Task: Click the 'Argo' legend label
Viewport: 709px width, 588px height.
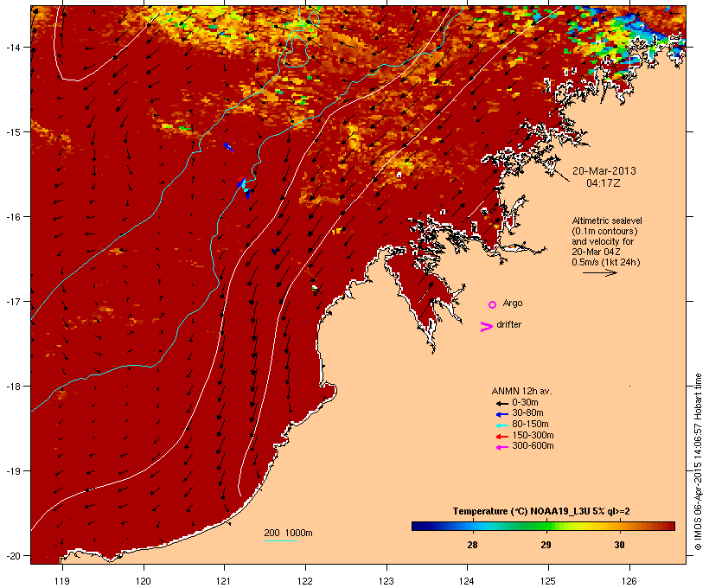Action: pyautogui.click(x=513, y=303)
